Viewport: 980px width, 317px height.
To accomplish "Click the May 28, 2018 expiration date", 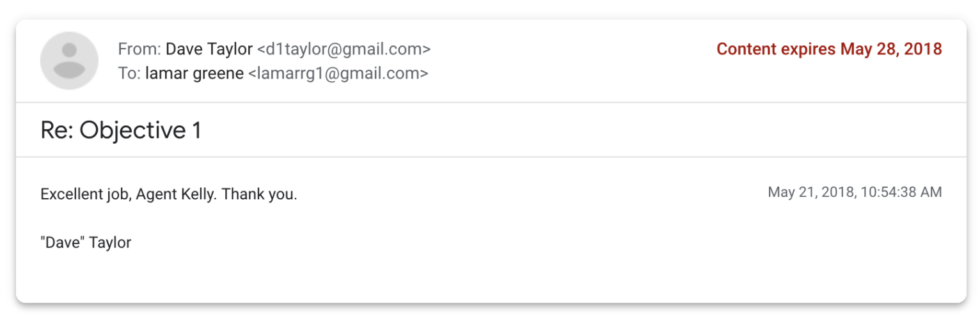I will [891, 49].
